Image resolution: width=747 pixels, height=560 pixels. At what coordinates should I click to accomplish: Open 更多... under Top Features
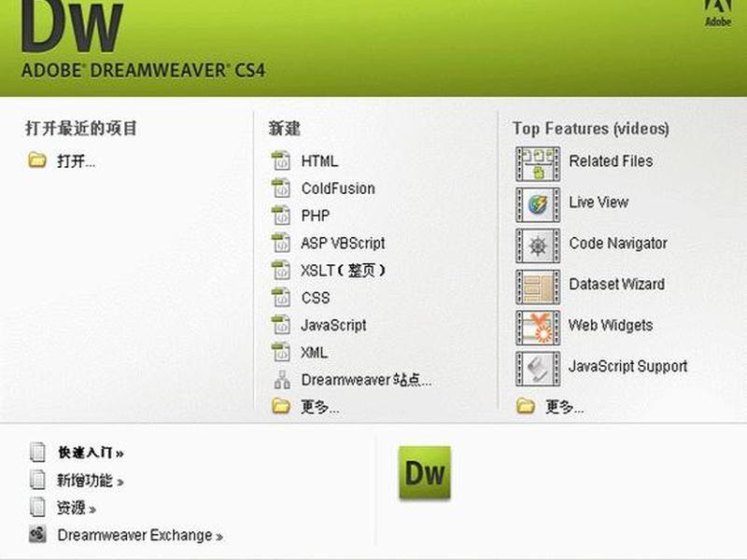coord(565,407)
